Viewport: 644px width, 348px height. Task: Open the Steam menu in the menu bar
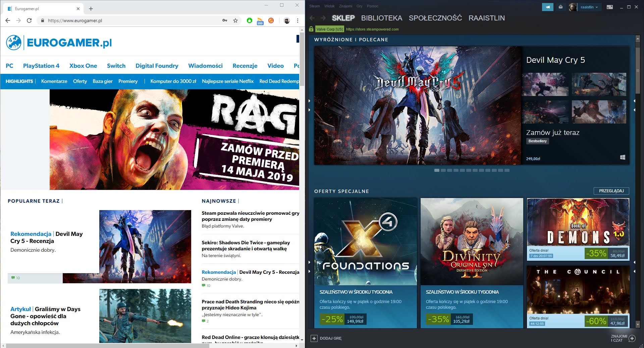[x=315, y=6]
